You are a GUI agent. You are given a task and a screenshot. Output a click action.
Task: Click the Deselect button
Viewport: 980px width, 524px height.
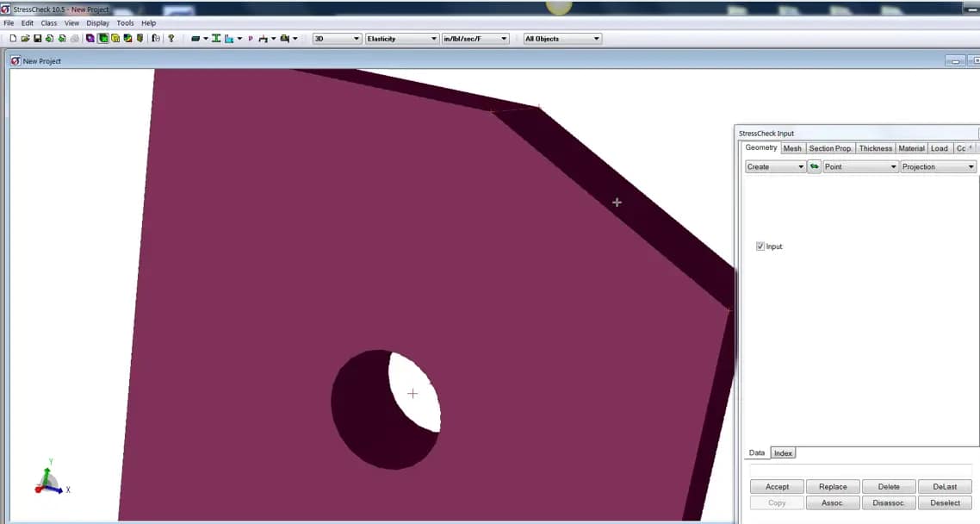coord(945,502)
